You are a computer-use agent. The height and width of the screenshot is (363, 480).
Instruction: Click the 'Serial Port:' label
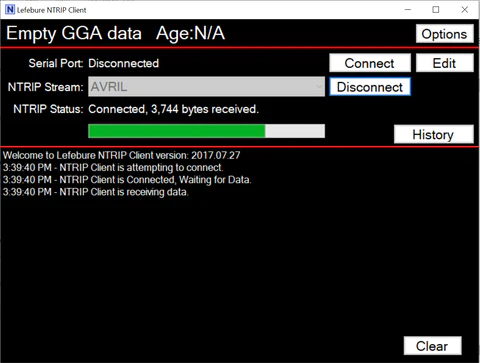tap(56, 63)
